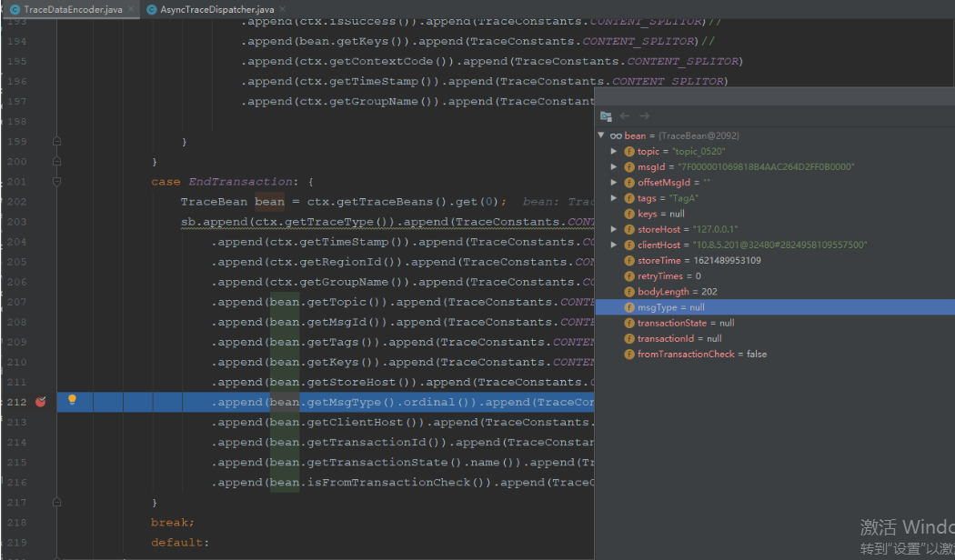Expand the storeHost variable
Image resolution: width=955 pixels, height=560 pixels.
615,228
